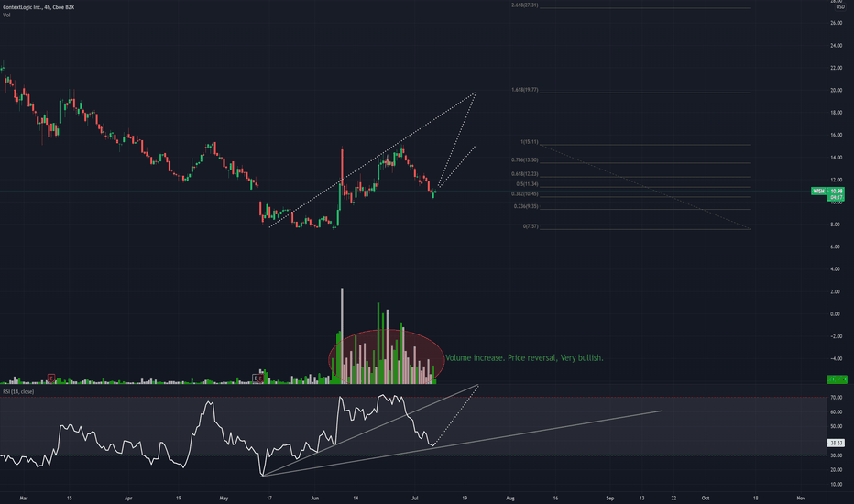Screen dimensions: 854x504
Task: Select Fib level label 2.618(27.31)
Action: tap(524, 5)
